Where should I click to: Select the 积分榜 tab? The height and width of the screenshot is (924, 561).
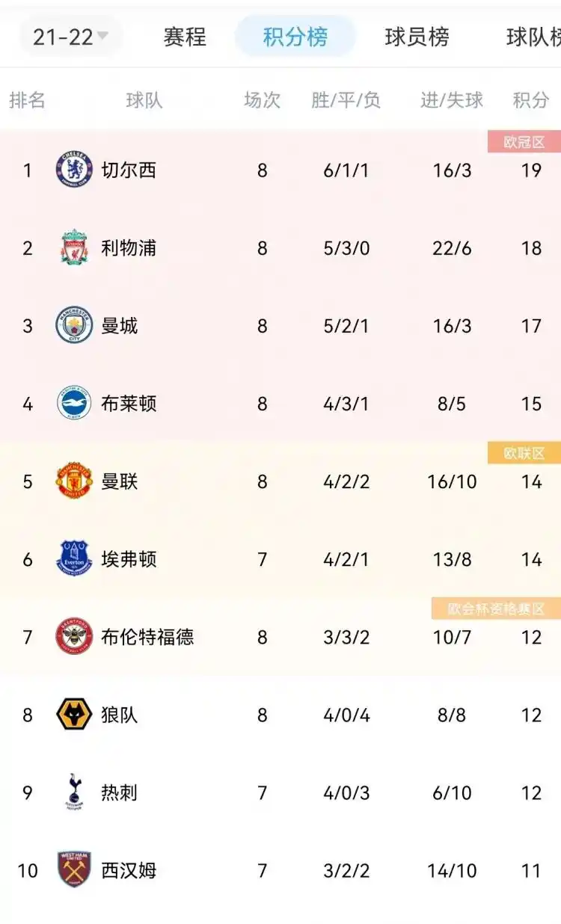coord(295,37)
